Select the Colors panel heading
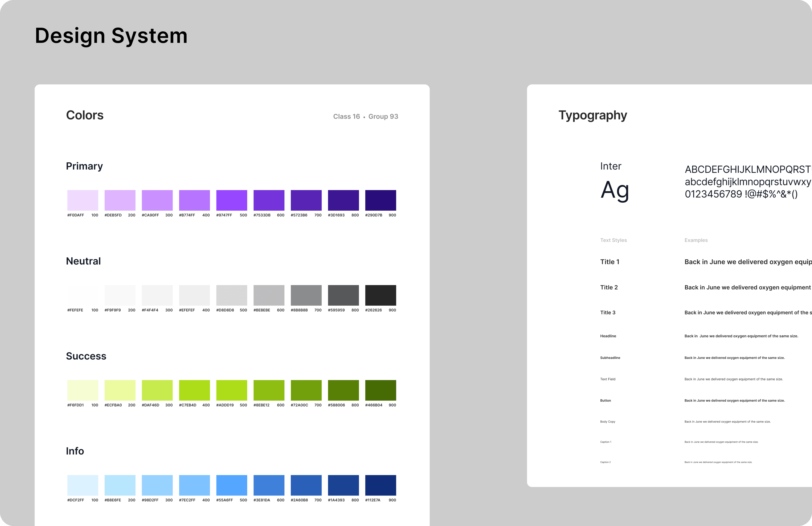This screenshot has width=812, height=526. tap(85, 115)
